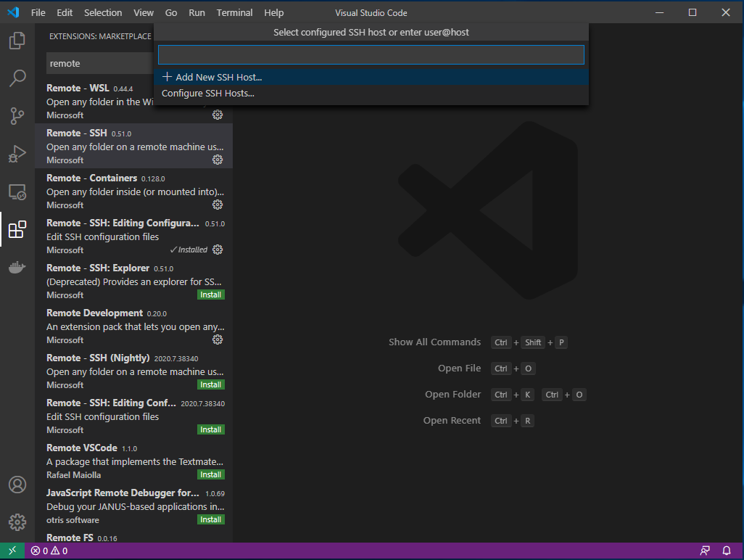Open manage gear for Remote - WSL
Screen dimensions: 744x560
click(218, 115)
